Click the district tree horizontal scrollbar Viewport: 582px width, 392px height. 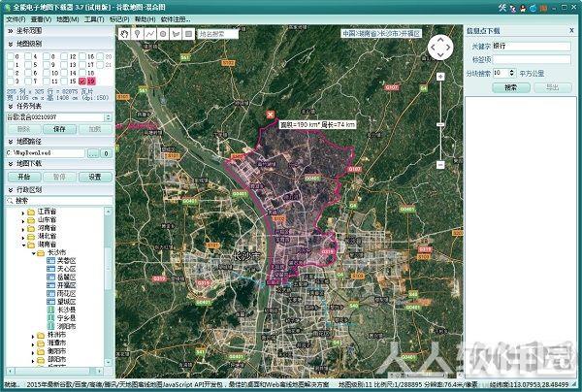coord(55,371)
